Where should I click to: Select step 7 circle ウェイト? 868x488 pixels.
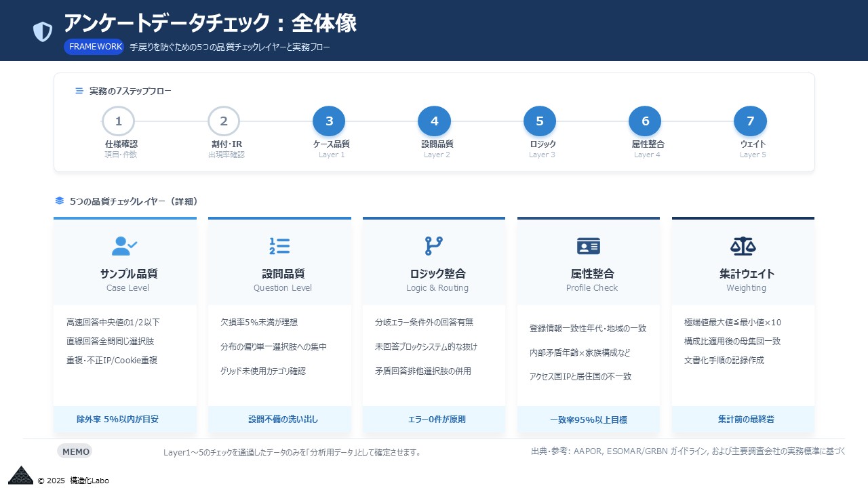coord(750,121)
